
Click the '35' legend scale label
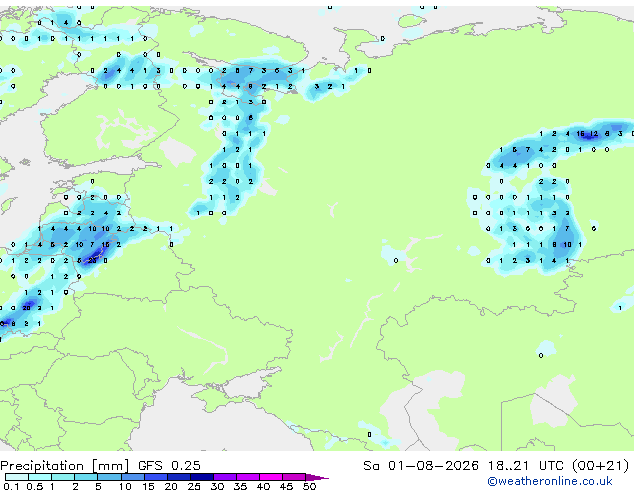tap(240, 486)
